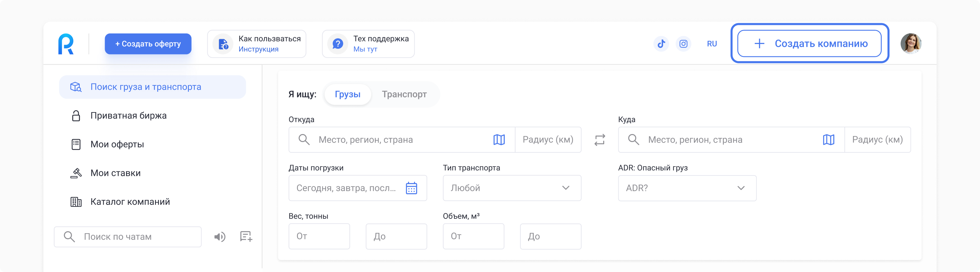This screenshot has width=980, height=272.
Task: Click plus icon in Создать компанию
Action: [x=759, y=44]
